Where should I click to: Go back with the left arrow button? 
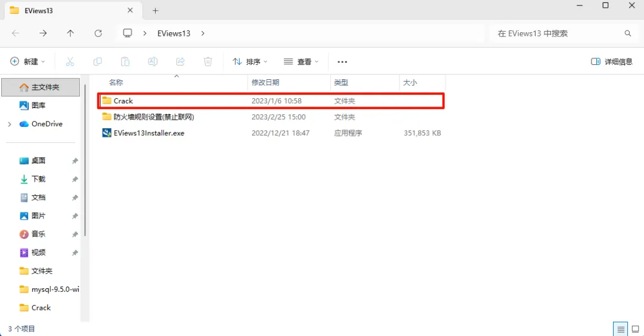pos(16,33)
